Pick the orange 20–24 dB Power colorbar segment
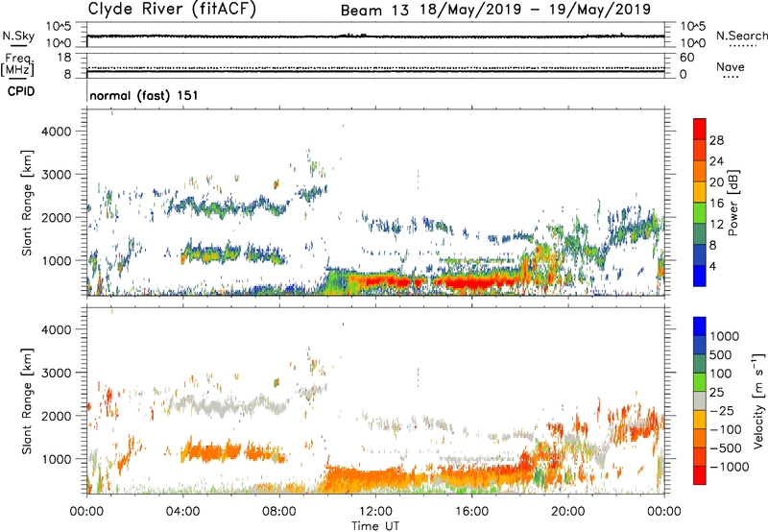 [x=700, y=171]
